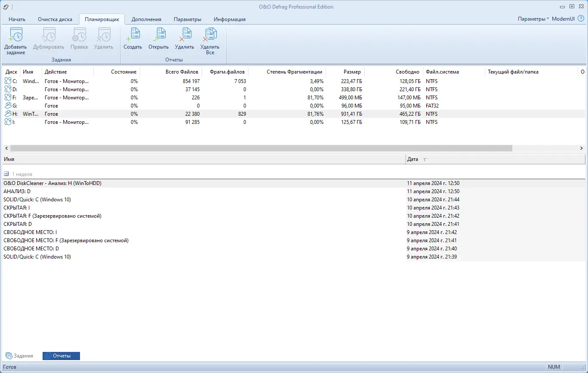
Task: Select report O&O DiskCleaner - Анализ: H (WinToHDD)
Action: point(294,183)
